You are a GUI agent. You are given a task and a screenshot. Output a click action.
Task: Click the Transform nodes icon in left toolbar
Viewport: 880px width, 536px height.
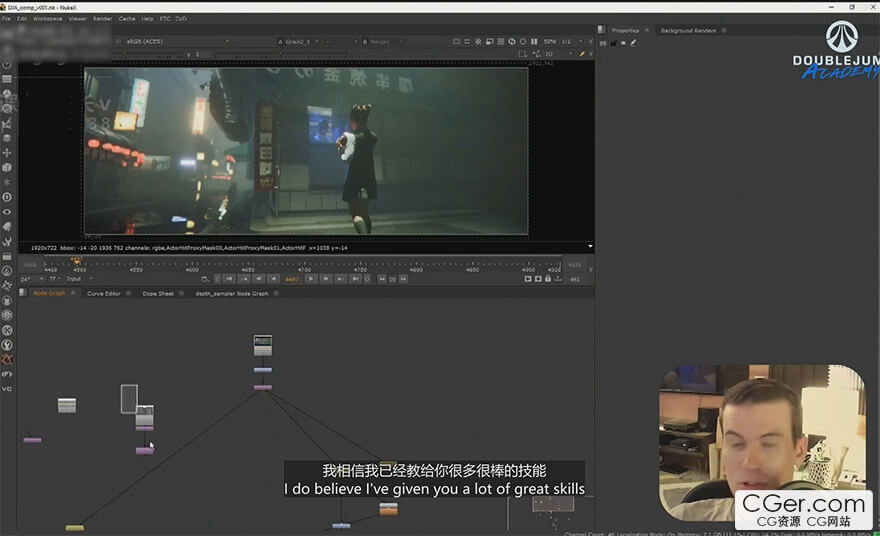click(x=7, y=152)
